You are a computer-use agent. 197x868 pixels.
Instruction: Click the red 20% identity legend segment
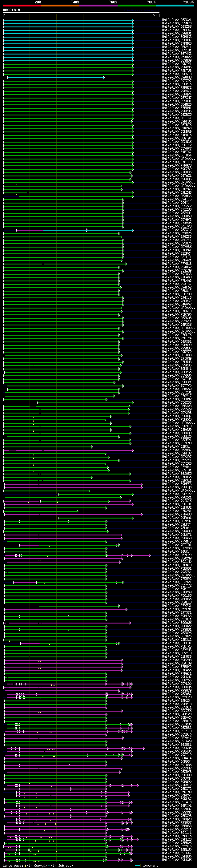click(x=22, y=6)
